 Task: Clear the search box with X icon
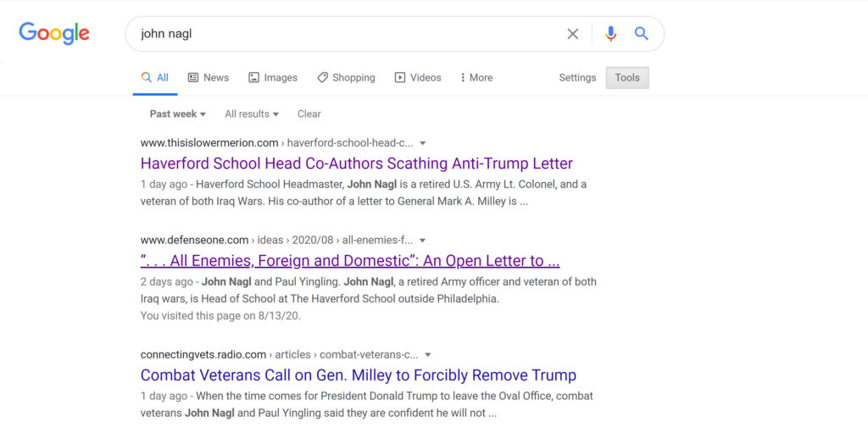tap(573, 35)
